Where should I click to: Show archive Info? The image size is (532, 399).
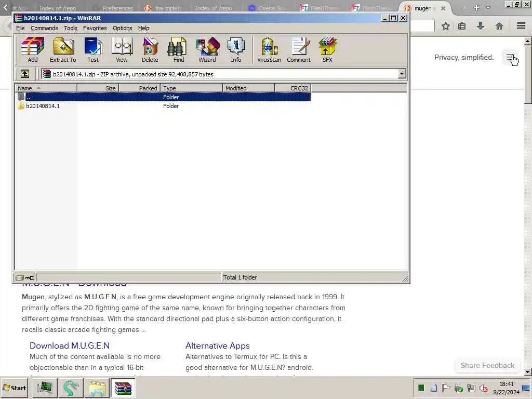(236, 49)
